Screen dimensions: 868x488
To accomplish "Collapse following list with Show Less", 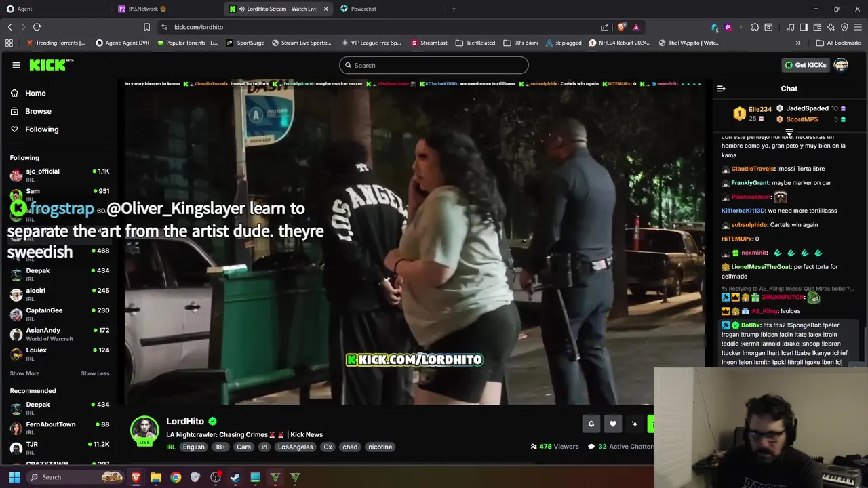I will pyautogui.click(x=95, y=373).
